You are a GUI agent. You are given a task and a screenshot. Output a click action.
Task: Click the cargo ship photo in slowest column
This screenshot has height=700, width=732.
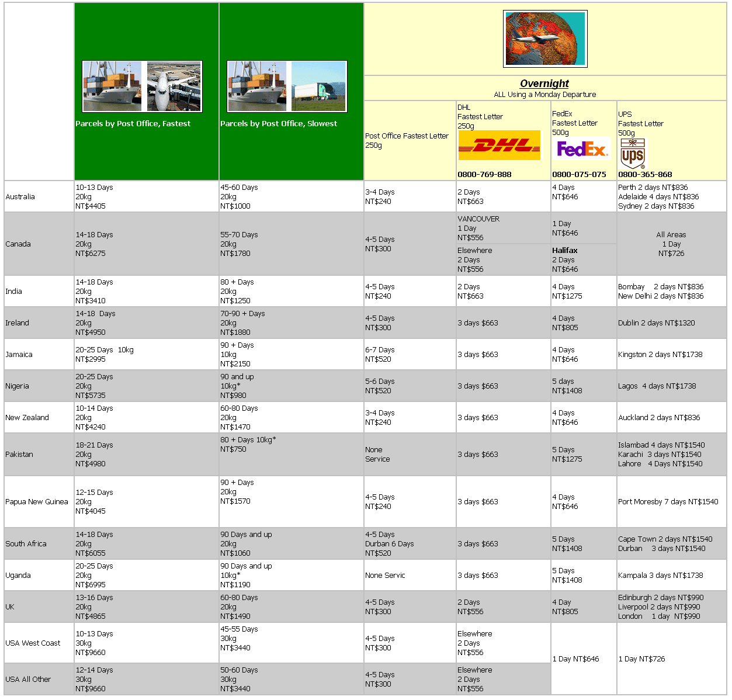257,86
